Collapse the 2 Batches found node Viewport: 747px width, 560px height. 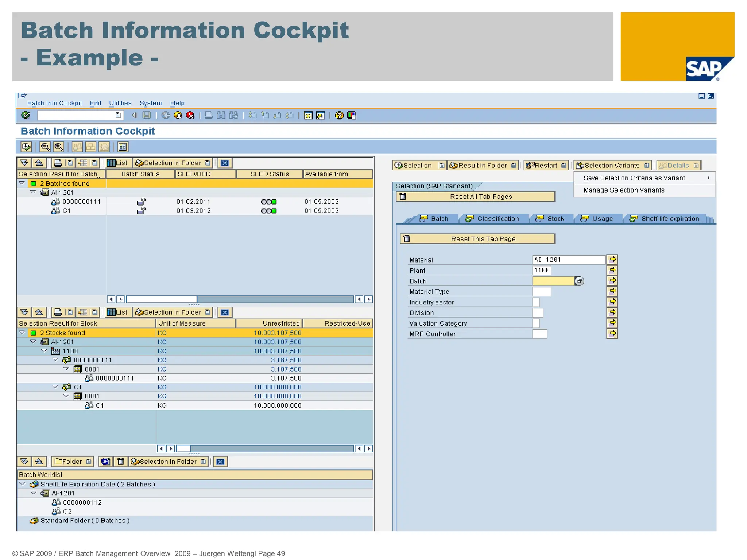pos(22,183)
